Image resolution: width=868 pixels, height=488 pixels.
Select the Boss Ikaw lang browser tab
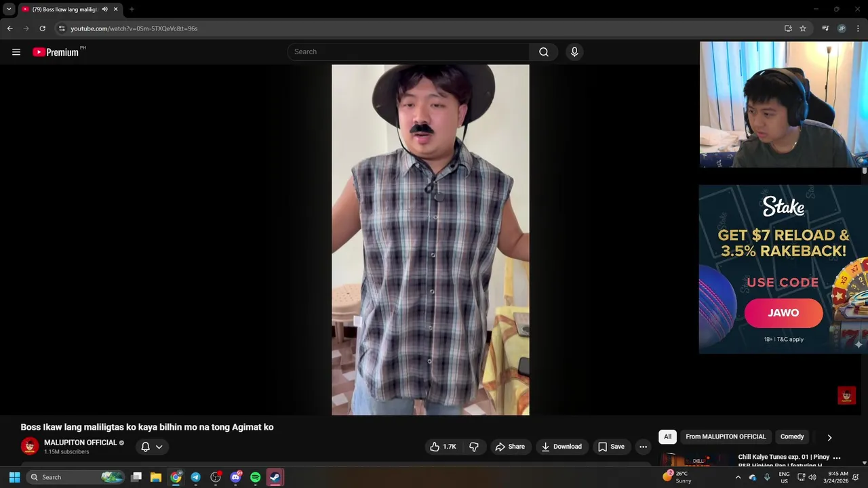tap(70, 9)
